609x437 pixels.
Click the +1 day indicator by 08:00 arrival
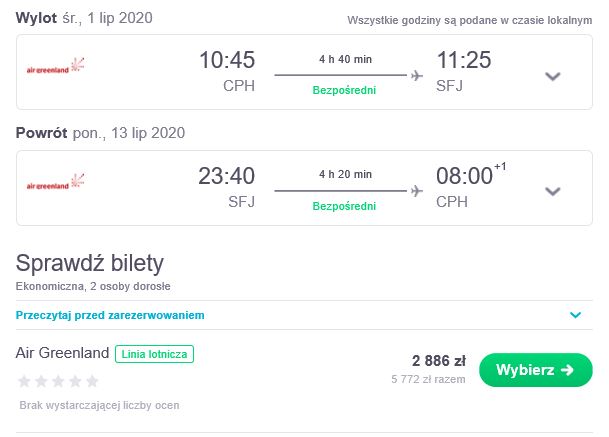[500, 167]
